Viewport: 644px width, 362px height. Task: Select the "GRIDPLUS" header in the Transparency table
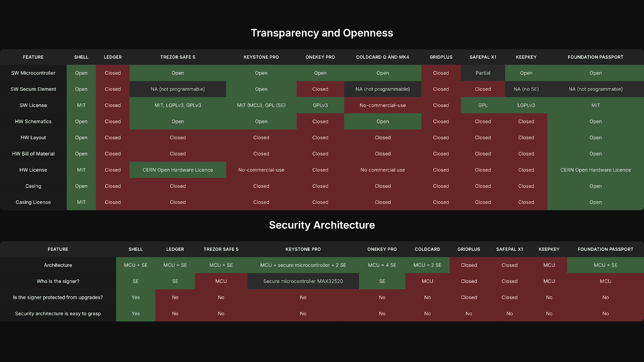tap(441, 57)
